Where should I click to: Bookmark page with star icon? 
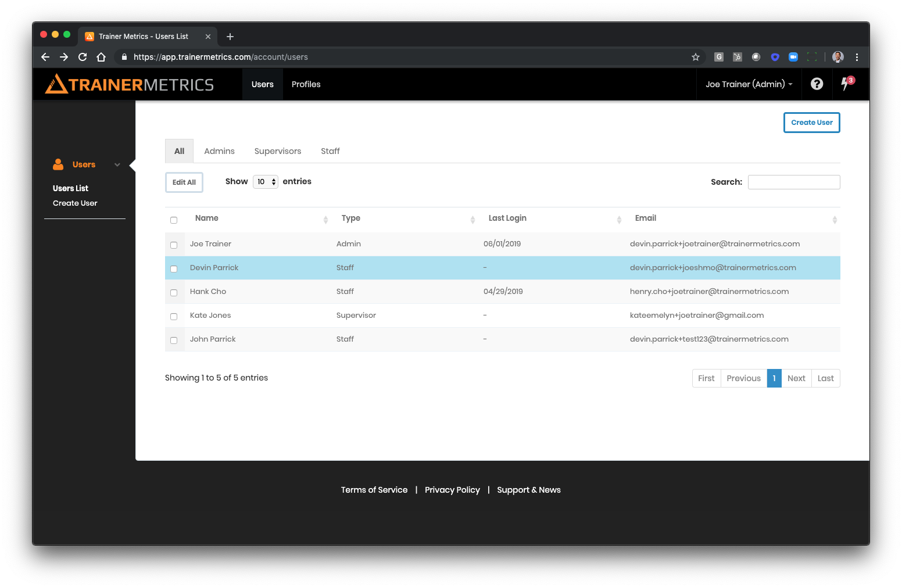[x=695, y=57]
